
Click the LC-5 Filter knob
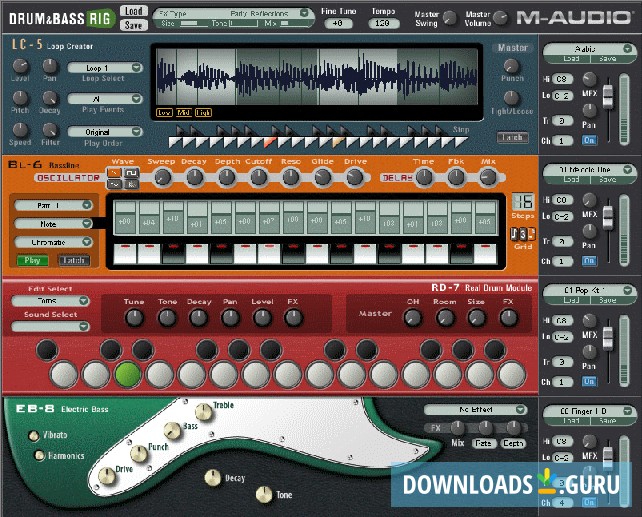point(50,130)
